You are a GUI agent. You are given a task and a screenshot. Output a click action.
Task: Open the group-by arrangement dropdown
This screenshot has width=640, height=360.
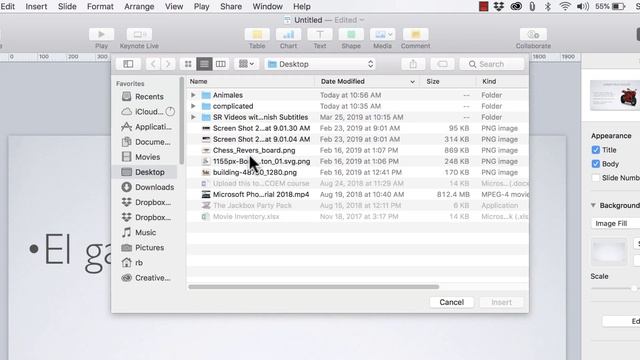tap(246, 64)
